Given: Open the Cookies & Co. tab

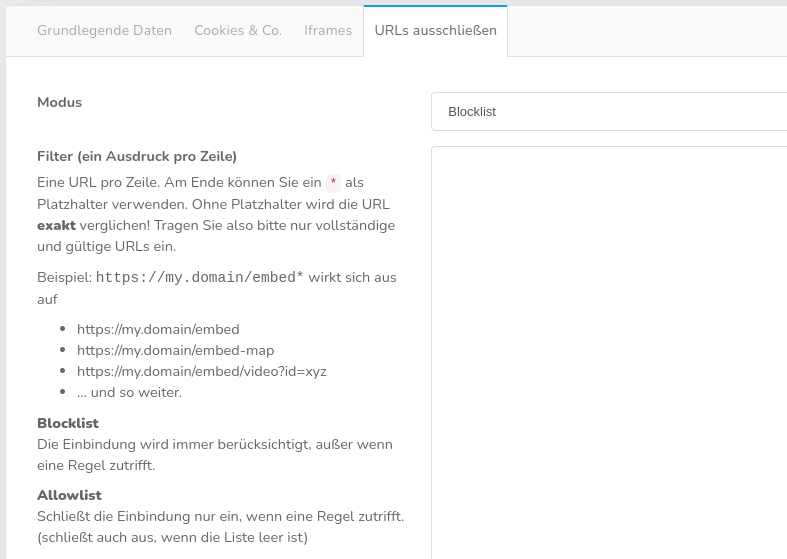Looking at the screenshot, I should (x=238, y=30).
